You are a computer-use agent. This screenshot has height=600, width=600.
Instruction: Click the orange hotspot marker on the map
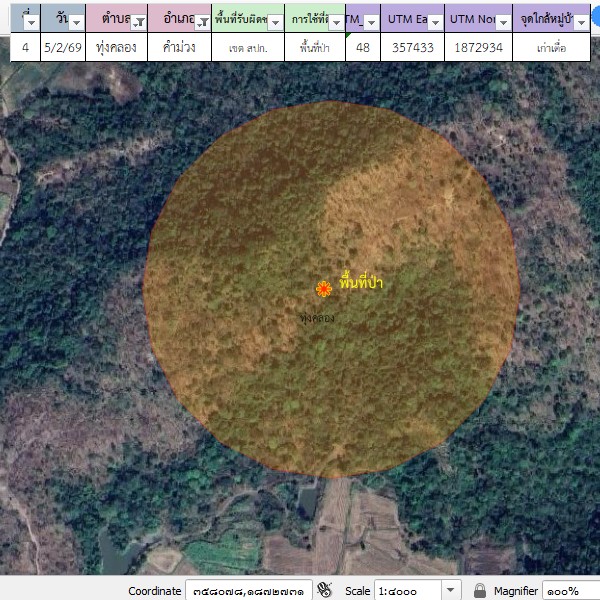[x=324, y=289]
